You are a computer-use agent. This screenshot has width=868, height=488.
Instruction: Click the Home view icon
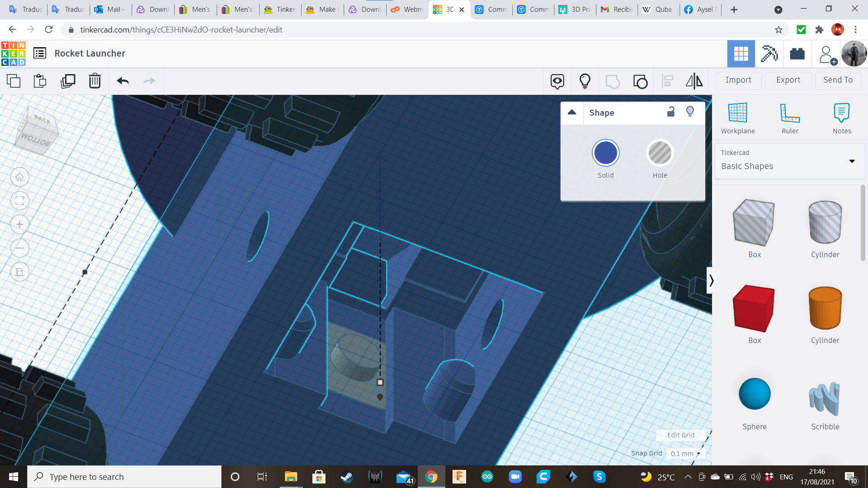tap(20, 177)
